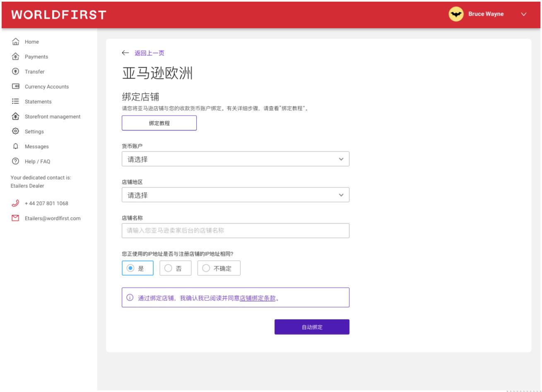Screen dimensions: 542x392
Task: Expand the Bruce Wayne user menu chevron
Action: (x=524, y=14)
